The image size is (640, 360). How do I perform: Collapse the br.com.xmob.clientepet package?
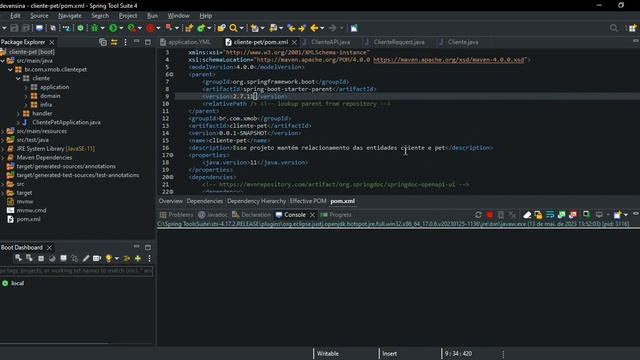(11, 69)
